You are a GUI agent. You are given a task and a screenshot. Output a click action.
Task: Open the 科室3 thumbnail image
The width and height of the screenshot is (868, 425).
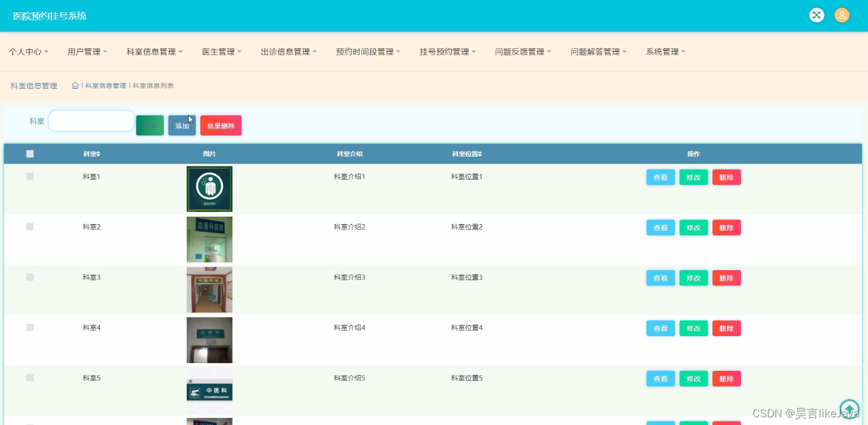[x=209, y=290]
